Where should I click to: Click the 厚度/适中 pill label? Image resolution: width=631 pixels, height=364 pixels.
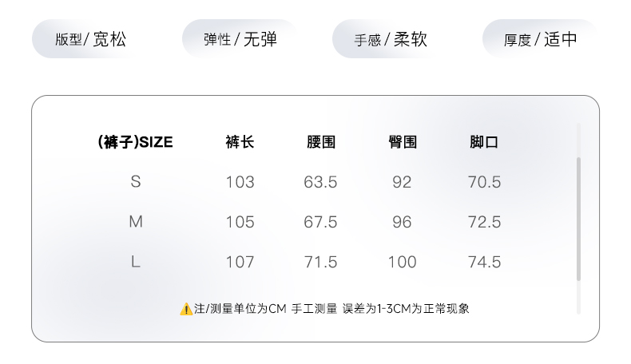pos(541,39)
